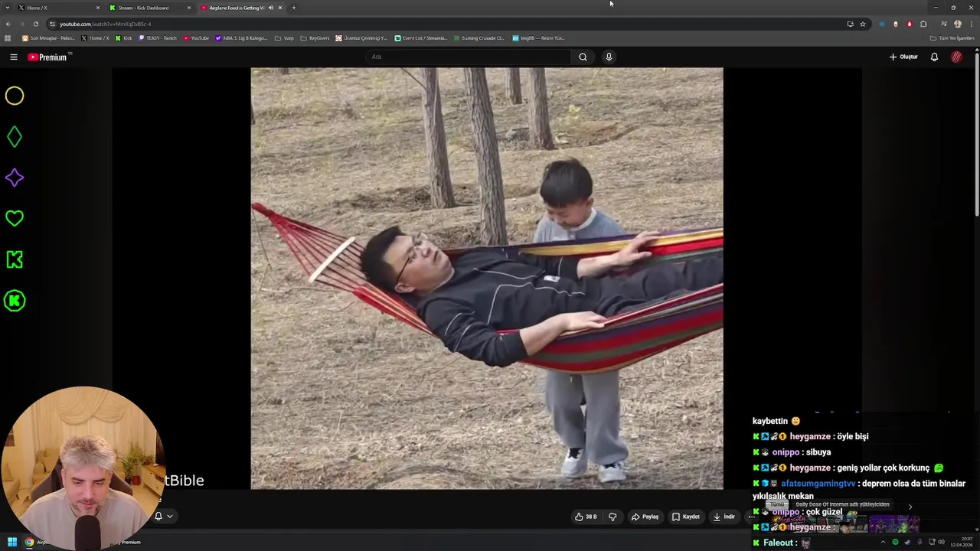This screenshot has height=551, width=980.
Task: Open Chrome media controls icon
Action: 944,24
